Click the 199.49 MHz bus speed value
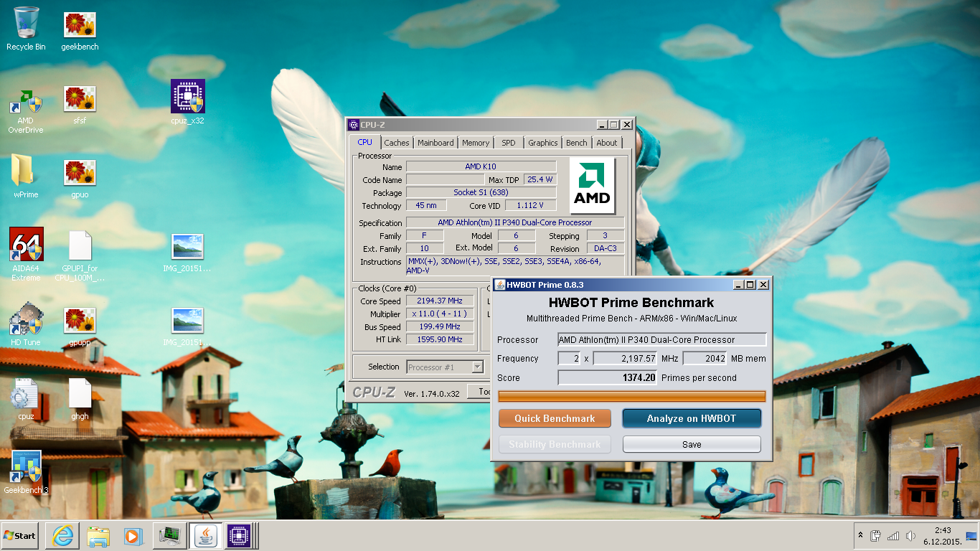Screen dimensions: 980x551 pyautogui.click(x=440, y=326)
